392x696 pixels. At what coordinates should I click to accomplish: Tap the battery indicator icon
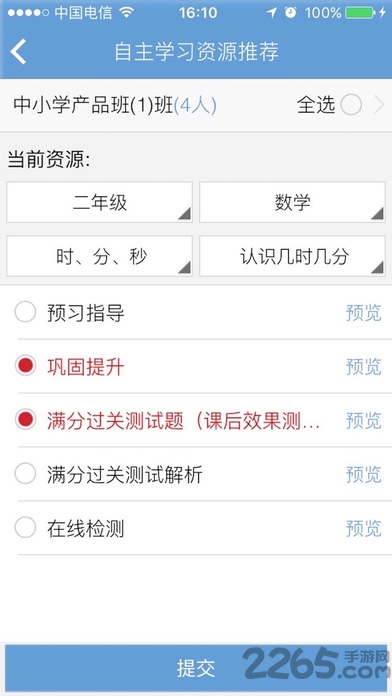pyautogui.click(x=359, y=12)
